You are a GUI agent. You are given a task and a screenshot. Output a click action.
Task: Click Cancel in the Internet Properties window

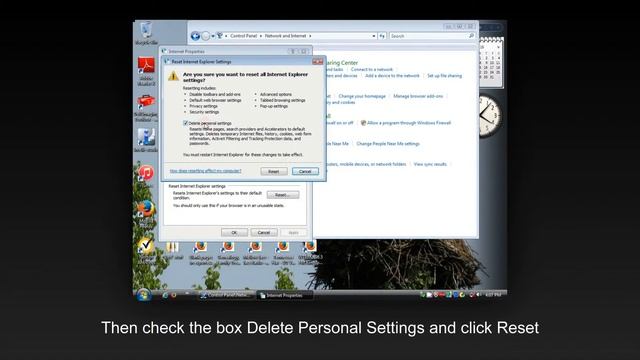tap(264, 232)
